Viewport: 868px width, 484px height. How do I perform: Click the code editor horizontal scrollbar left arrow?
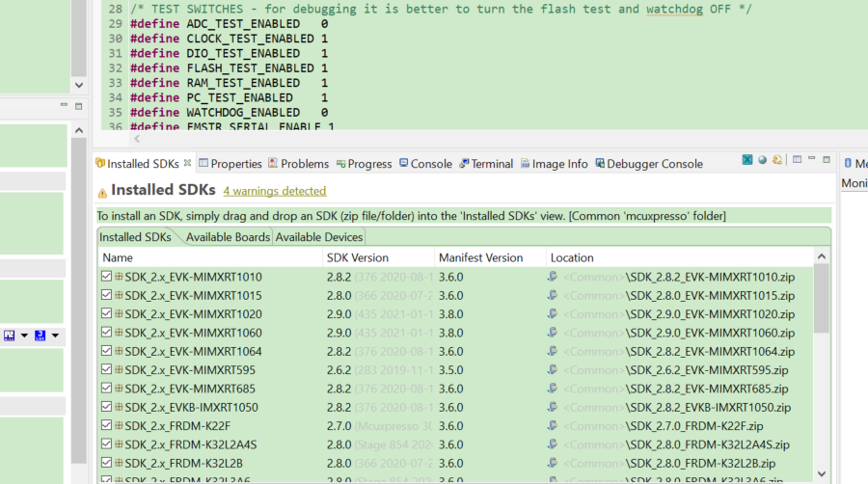pyautogui.click(x=136, y=139)
